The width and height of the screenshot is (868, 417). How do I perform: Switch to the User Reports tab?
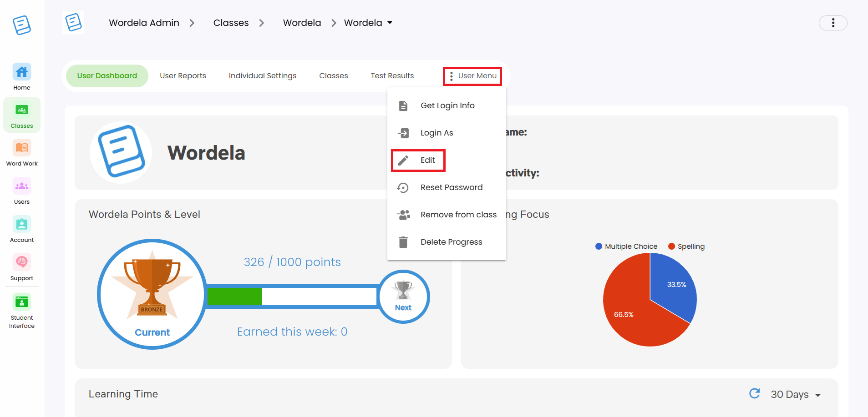tap(183, 76)
